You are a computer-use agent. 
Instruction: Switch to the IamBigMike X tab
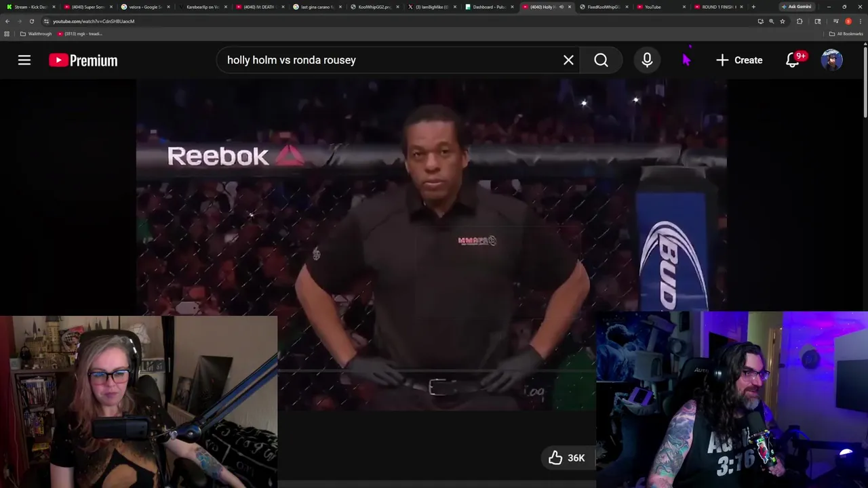click(x=430, y=7)
